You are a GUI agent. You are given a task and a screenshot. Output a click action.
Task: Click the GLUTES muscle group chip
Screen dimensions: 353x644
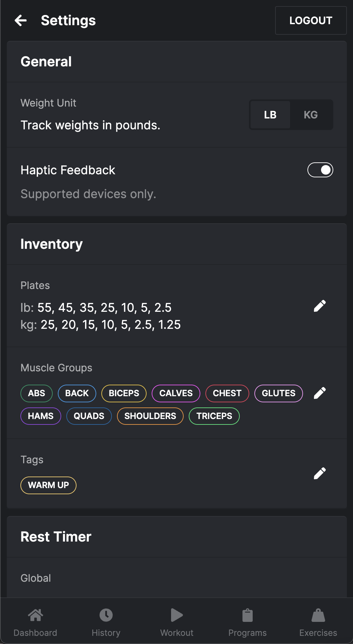(279, 393)
